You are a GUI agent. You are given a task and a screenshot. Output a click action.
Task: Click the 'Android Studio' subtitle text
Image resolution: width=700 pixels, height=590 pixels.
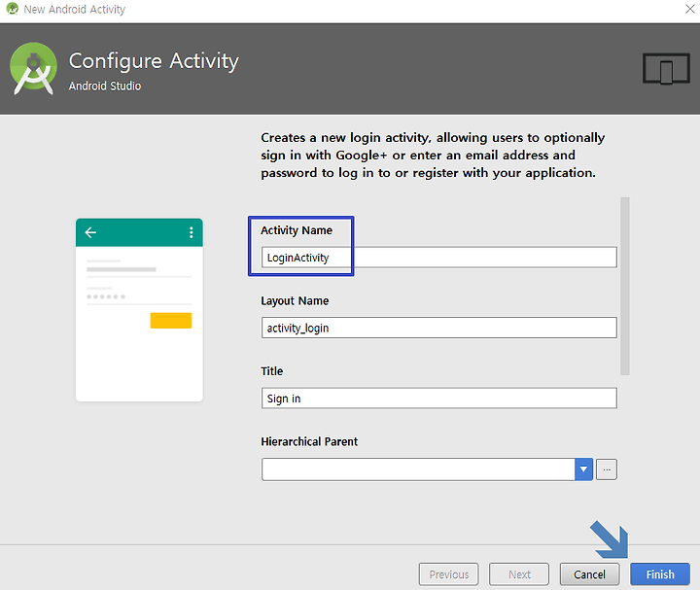105,86
